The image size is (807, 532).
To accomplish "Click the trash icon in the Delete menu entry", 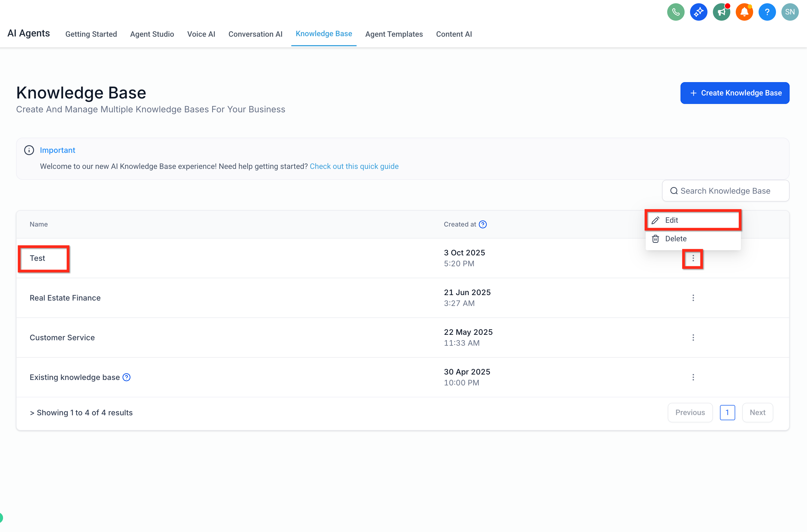I will click(656, 239).
